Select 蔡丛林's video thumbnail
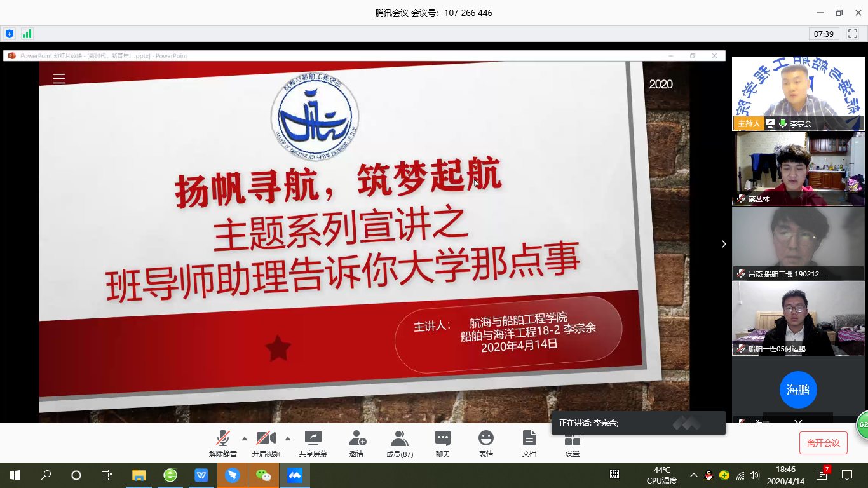The image size is (868, 488). pos(798,168)
